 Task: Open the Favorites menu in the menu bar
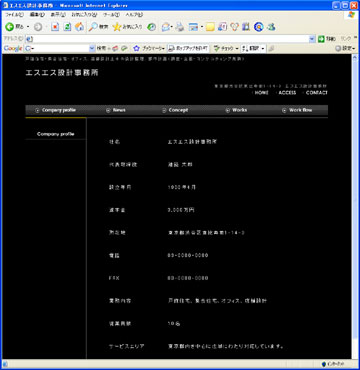(x=84, y=15)
